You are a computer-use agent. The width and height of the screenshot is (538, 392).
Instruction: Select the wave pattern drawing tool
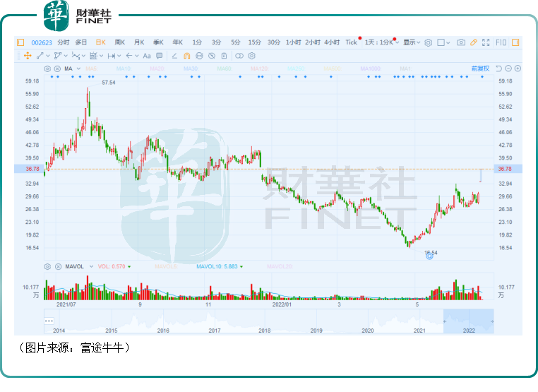click(x=76, y=56)
